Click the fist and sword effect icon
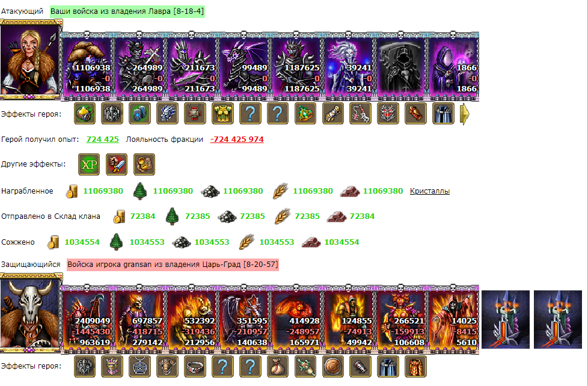 117,164
